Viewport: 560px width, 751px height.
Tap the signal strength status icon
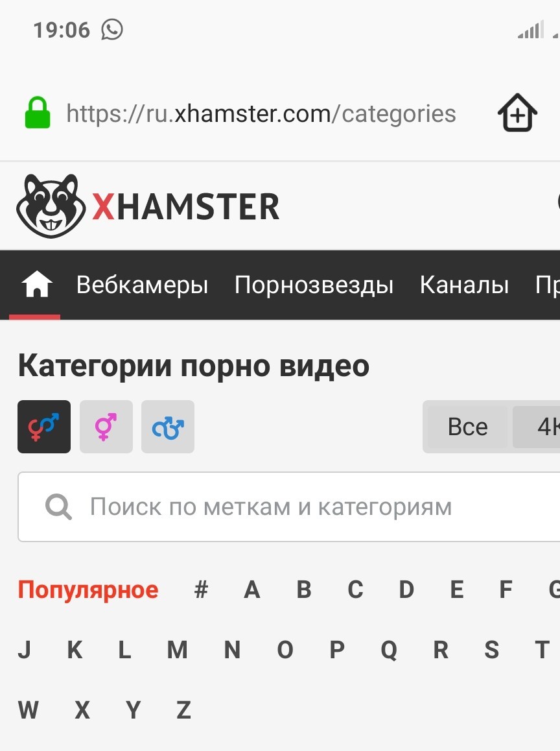point(531,30)
